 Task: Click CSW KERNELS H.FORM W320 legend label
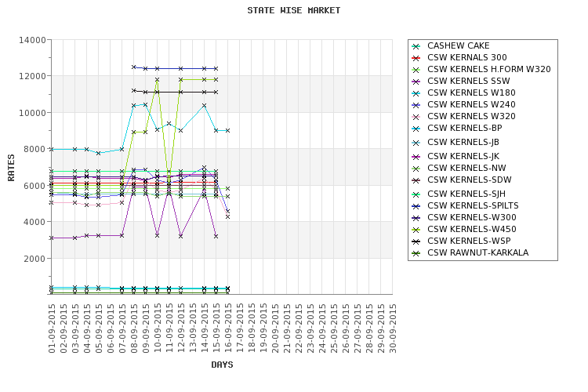point(489,70)
